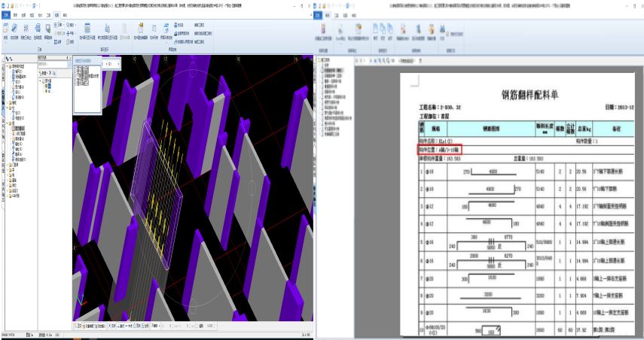Tick the first checkbox in the report list tree
This screenshot has width=644, height=340.
[x=319, y=60]
